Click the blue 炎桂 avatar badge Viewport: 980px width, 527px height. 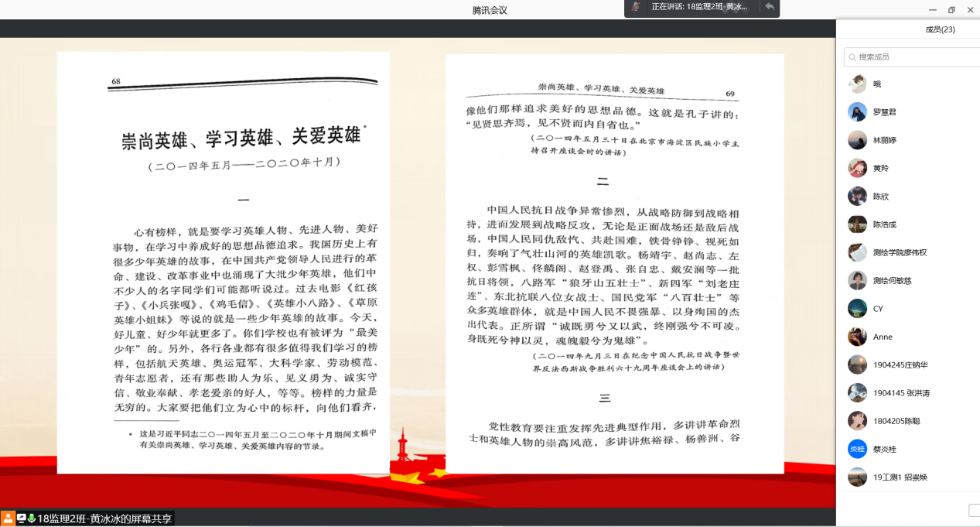[x=857, y=449]
